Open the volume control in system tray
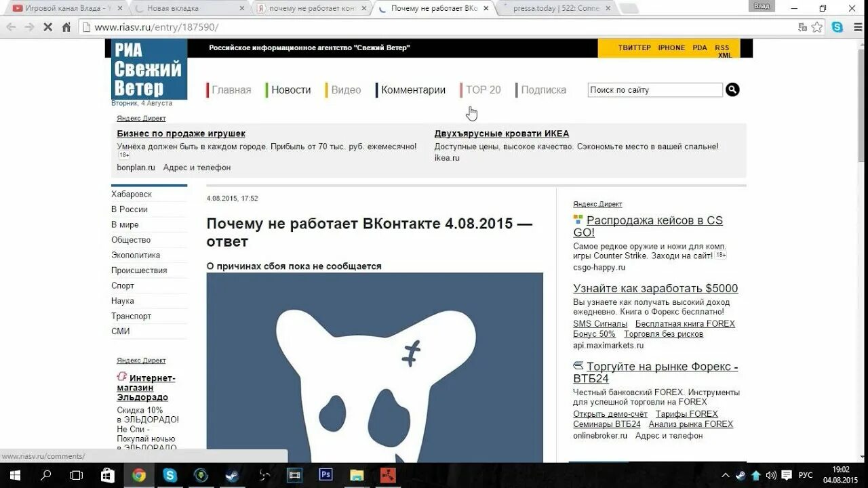This screenshot has height=488, width=868. [x=771, y=475]
